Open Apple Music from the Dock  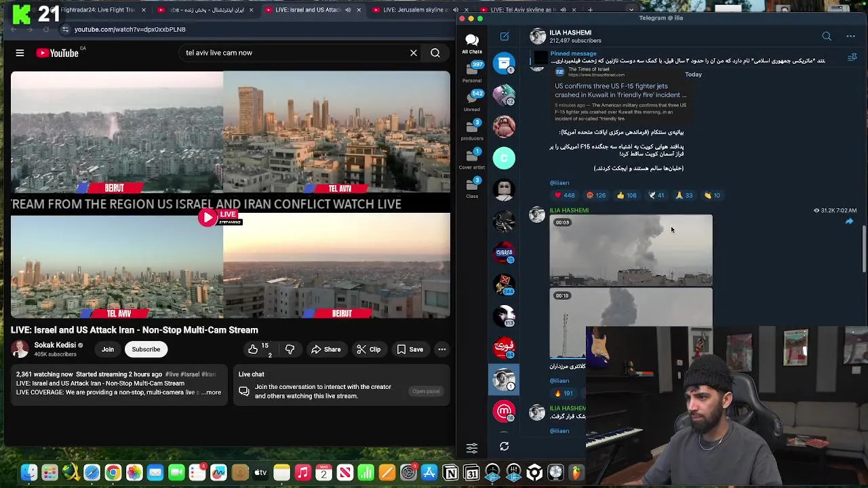302,472
